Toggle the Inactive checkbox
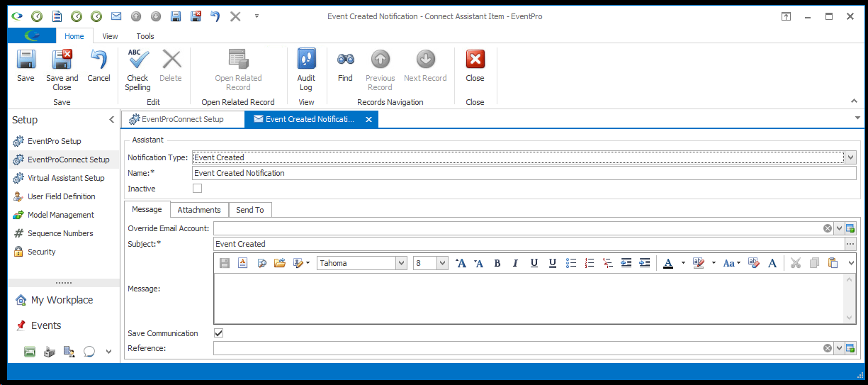The width and height of the screenshot is (868, 385). (x=198, y=189)
